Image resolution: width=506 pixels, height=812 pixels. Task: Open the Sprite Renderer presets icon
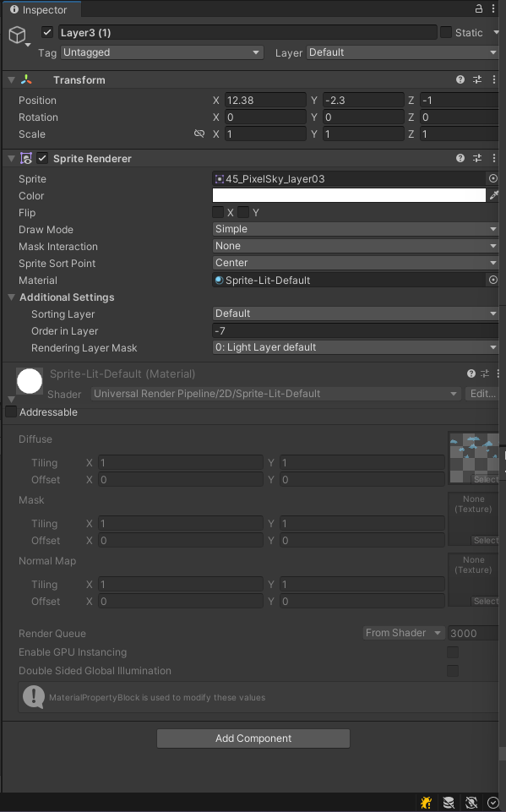click(x=476, y=158)
